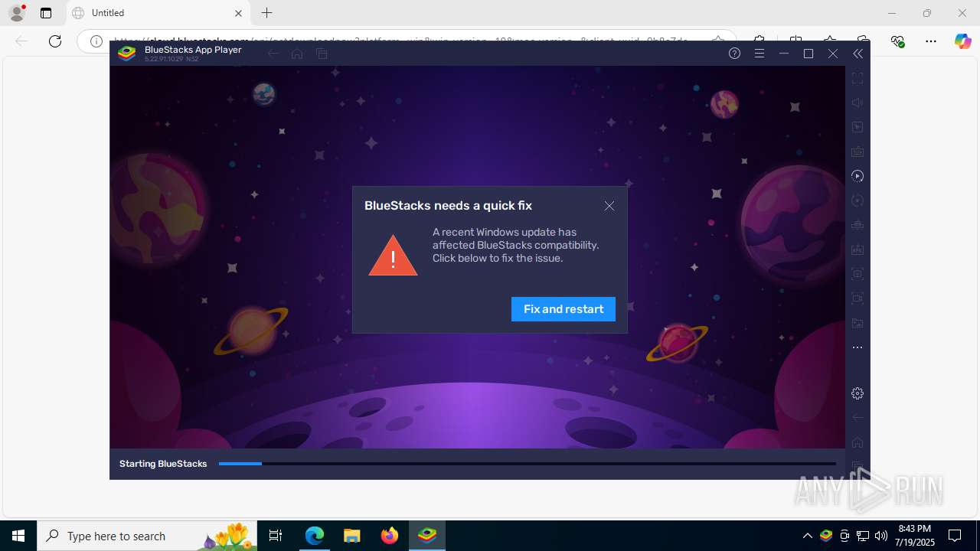Open the network icon in system tray

tap(863, 536)
